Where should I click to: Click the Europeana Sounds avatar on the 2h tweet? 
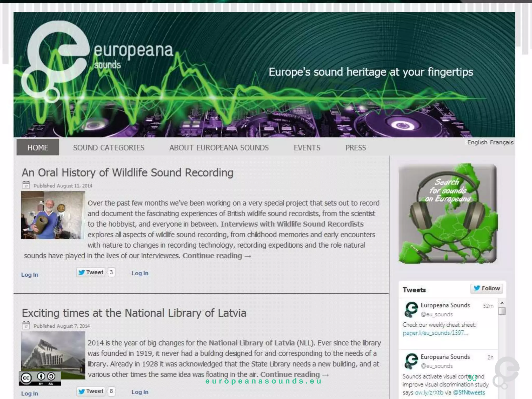click(411, 361)
